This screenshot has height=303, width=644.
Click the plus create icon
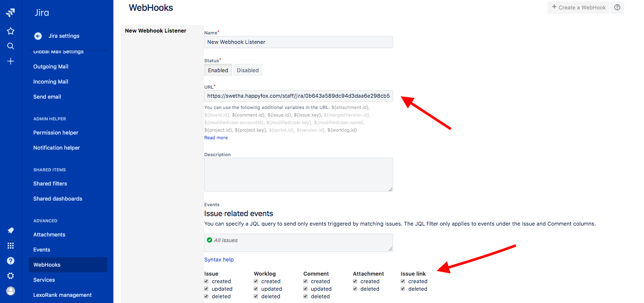[10, 61]
